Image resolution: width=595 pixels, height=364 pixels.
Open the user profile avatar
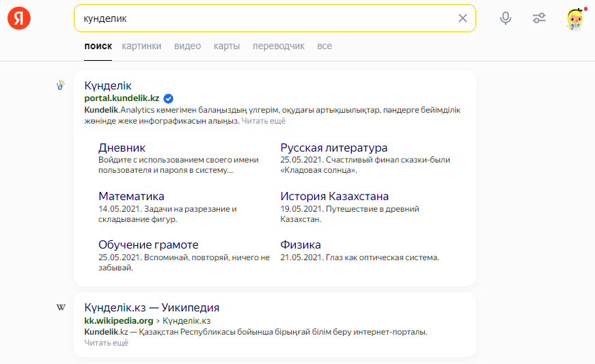point(575,19)
